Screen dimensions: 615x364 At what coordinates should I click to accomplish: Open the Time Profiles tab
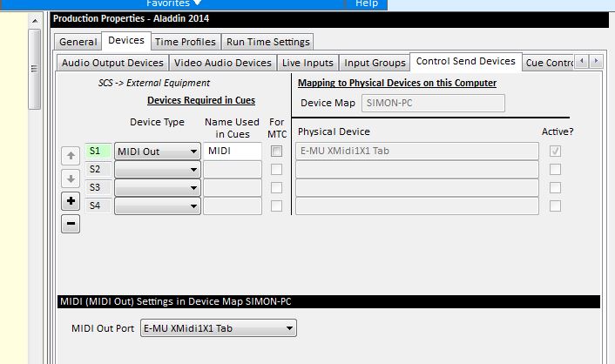click(x=186, y=42)
